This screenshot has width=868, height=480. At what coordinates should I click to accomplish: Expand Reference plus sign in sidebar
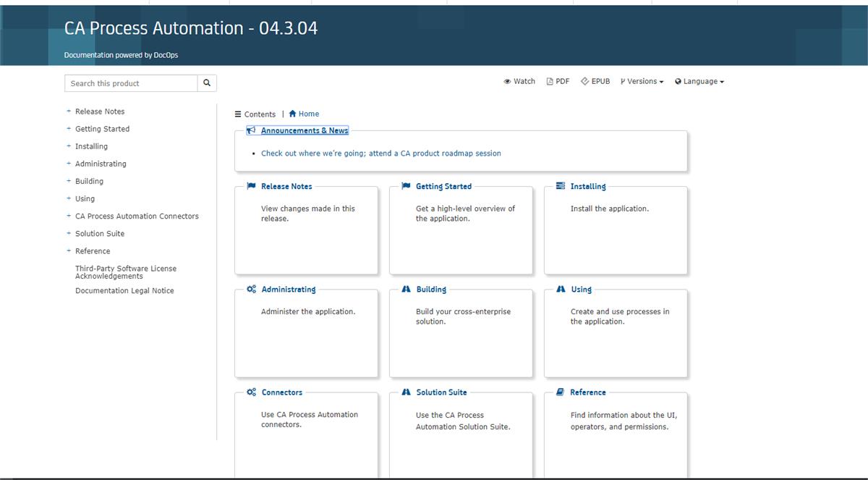click(69, 250)
